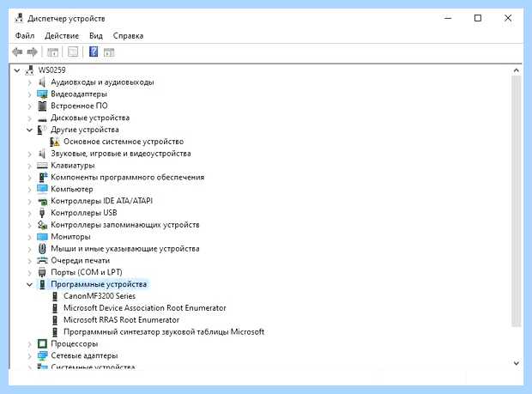Screen dimensions: 532x394
Task: Click the Device Manager title bar icon
Action: point(19,18)
